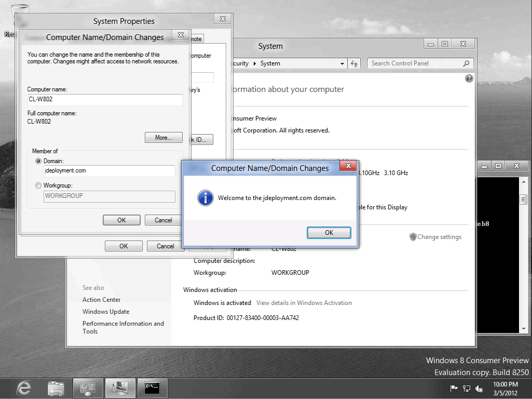Image resolution: width=532 pixels, height=399 pixels.
Task: Maximize the System window
Action: 445,44
